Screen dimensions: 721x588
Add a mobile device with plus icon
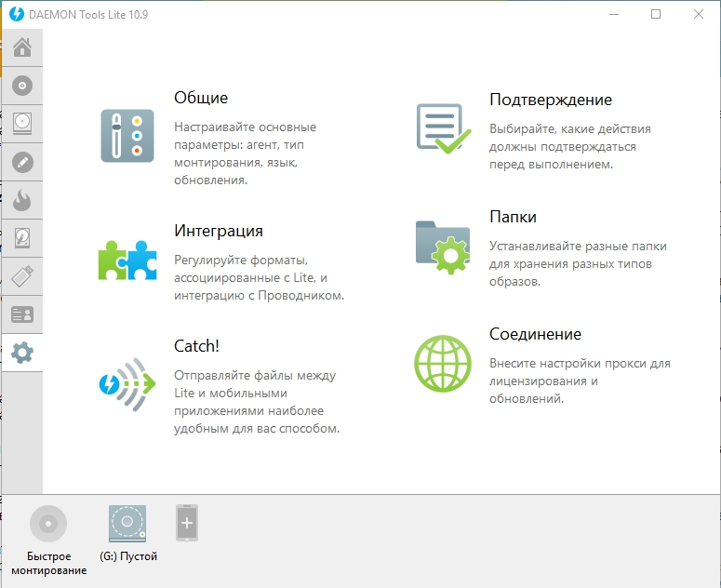(x=187, y=523)
